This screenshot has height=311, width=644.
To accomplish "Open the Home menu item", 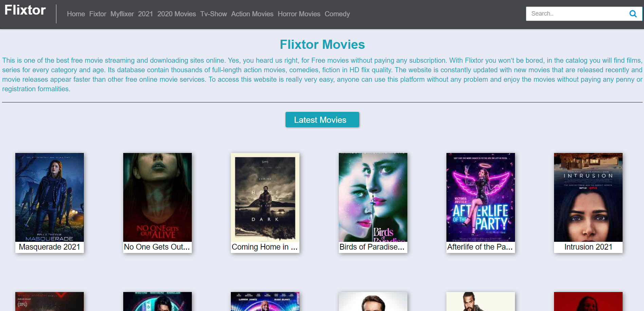I will coord(76,14).
